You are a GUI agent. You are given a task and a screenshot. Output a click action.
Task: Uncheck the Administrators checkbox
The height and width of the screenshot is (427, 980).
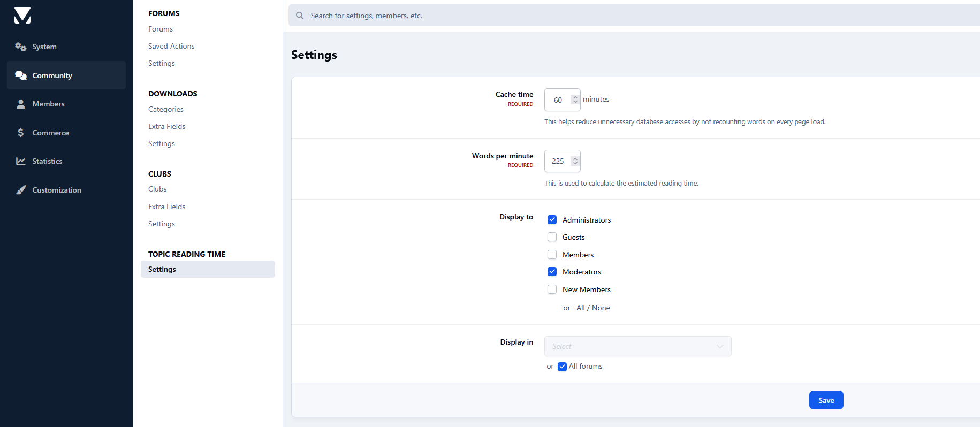552,220
